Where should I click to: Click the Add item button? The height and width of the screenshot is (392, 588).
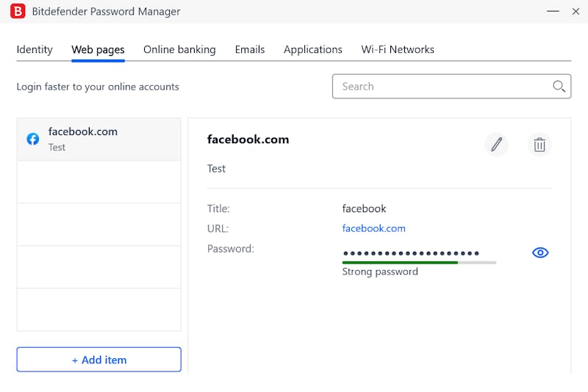point(99,360)
